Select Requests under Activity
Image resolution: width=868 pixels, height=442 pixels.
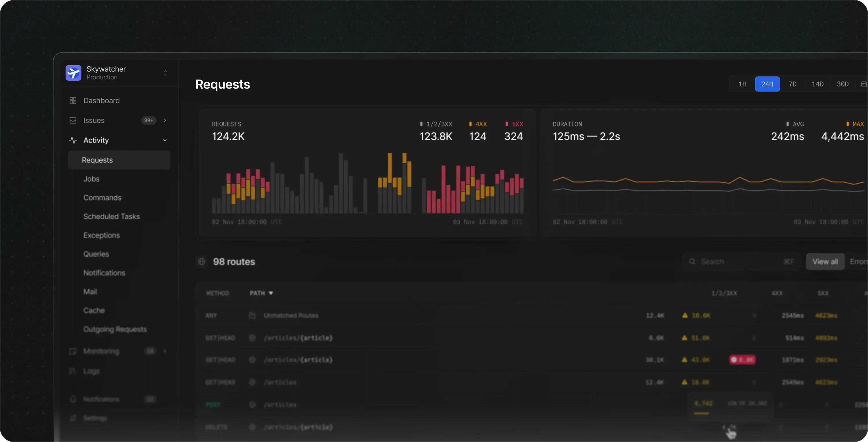(x=119, y=160)
